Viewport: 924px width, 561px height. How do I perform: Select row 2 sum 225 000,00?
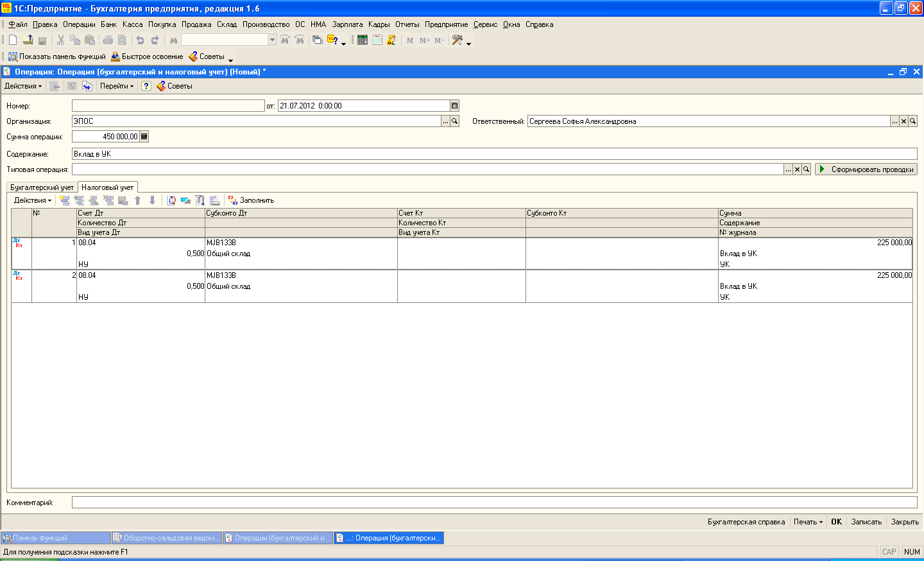point(816,275)
